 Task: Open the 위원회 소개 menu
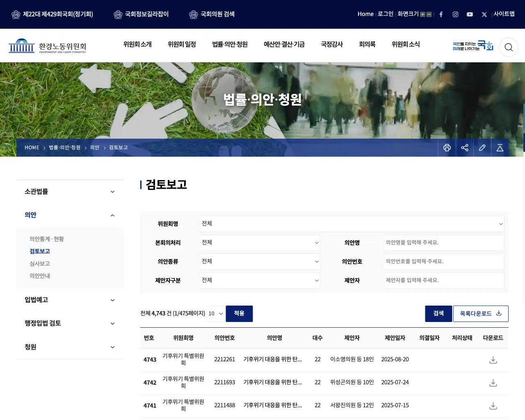point(137,44)
